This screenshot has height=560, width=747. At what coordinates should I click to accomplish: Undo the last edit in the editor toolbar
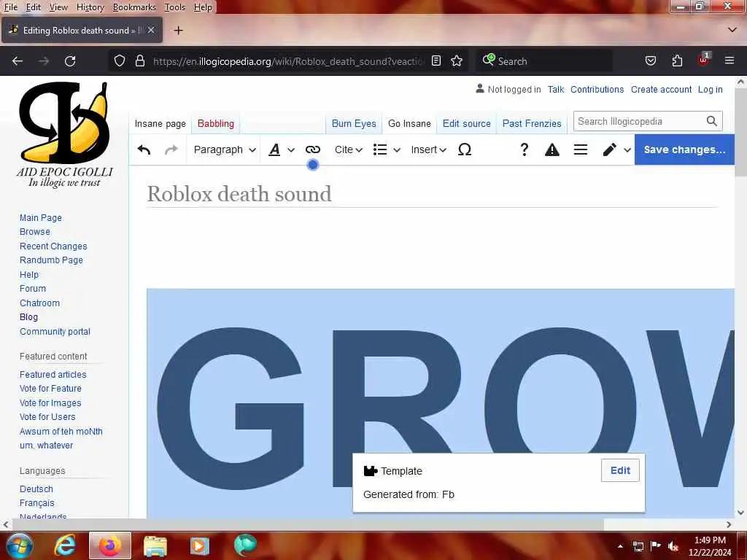tap(144, 149)
